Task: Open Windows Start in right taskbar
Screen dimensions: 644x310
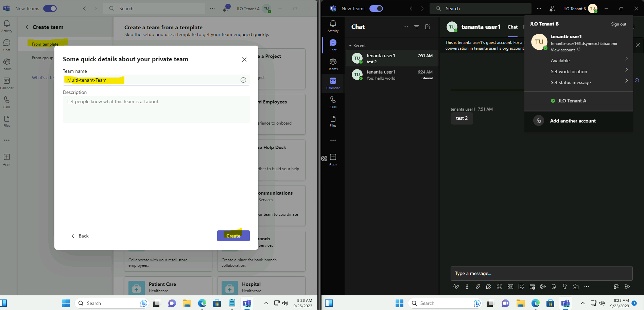Action: [x=400, y=303]
